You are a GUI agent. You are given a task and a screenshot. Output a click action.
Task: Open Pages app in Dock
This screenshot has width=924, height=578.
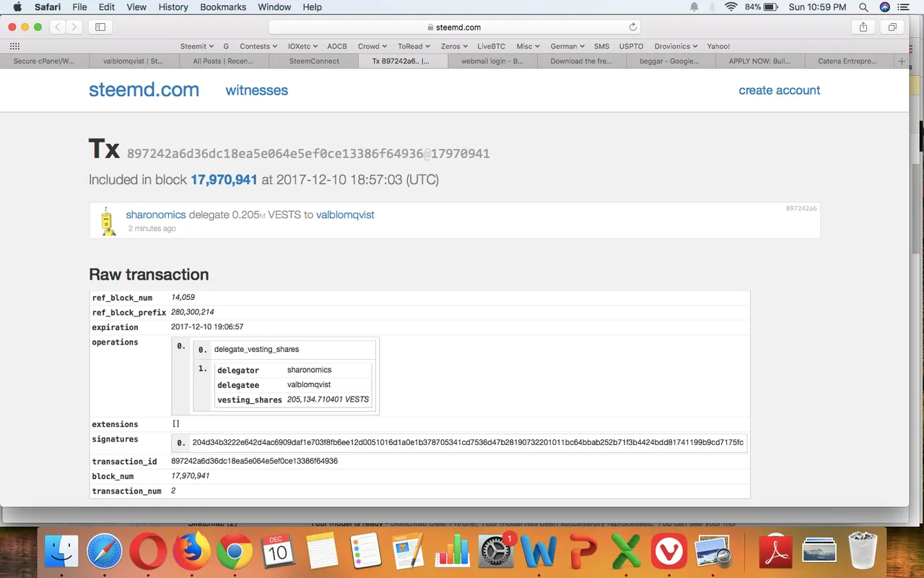pyautogui.click(x=409, y=553)
